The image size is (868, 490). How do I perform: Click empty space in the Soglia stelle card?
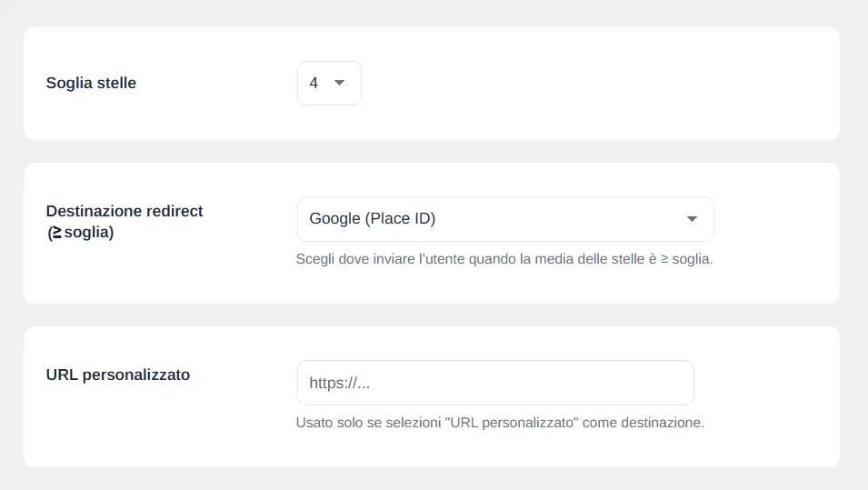(x=598, y=83)
